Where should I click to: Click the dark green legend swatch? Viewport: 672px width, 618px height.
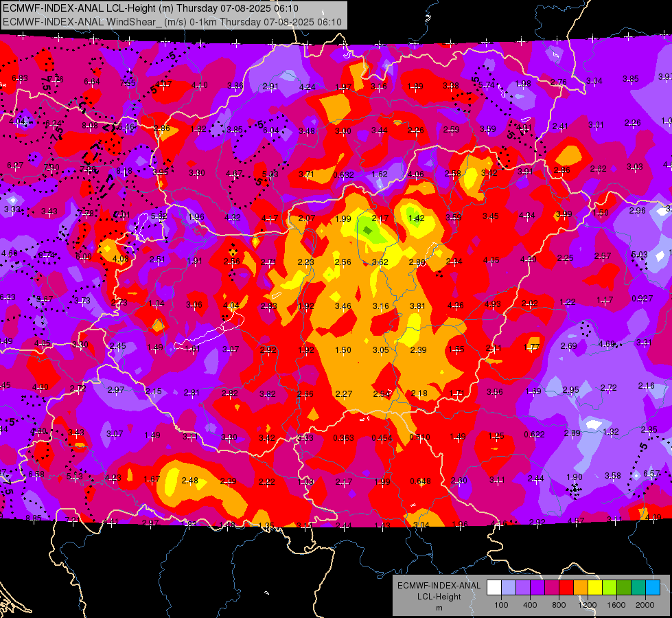(624, 588)
